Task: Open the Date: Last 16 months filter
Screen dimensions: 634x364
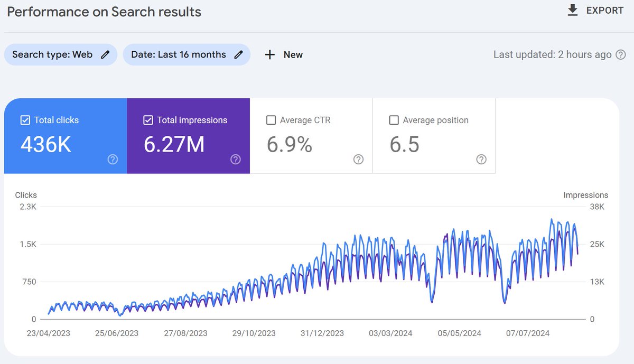Action: [x=187, y=54]
